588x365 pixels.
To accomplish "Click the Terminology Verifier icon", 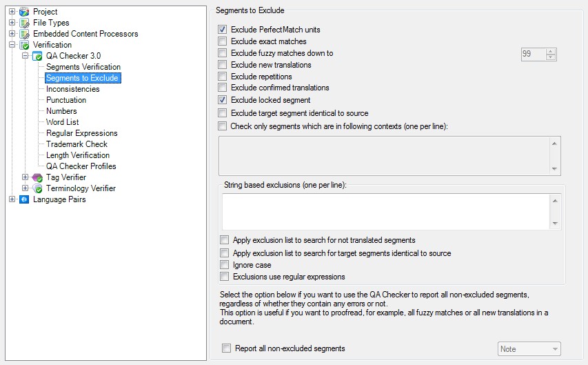I will [38, 188].
